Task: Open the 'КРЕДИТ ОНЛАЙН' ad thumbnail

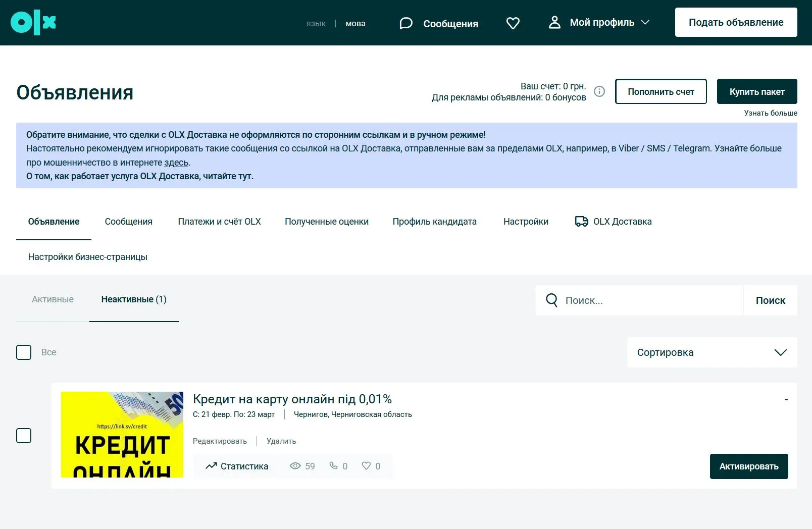Action: pos(122,435)
